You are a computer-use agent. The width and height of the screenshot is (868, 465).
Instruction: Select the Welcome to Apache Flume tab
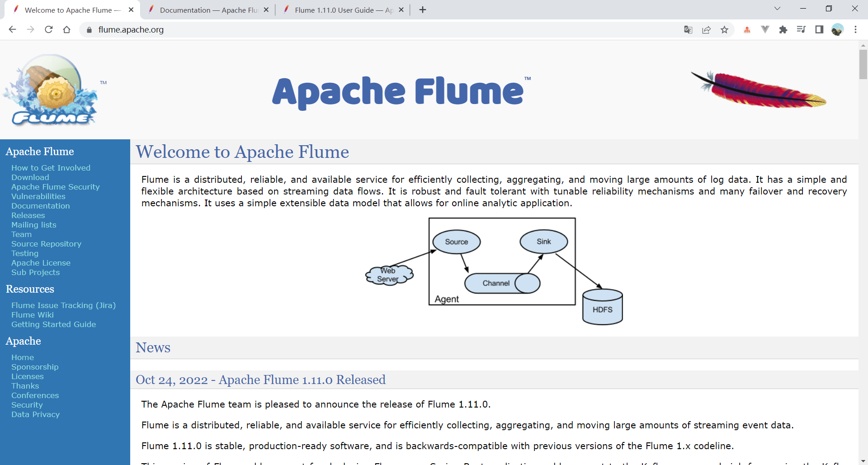(x=72, y=10)
